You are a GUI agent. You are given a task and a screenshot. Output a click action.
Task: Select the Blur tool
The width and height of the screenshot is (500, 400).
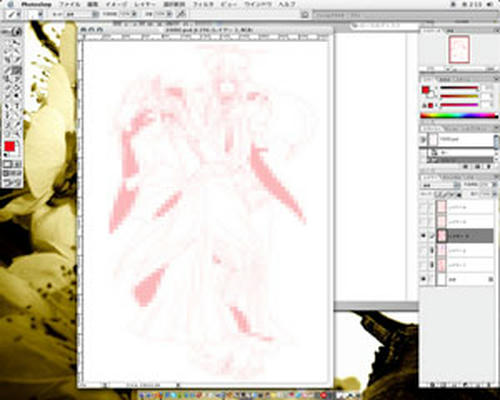tap(7, 97)
